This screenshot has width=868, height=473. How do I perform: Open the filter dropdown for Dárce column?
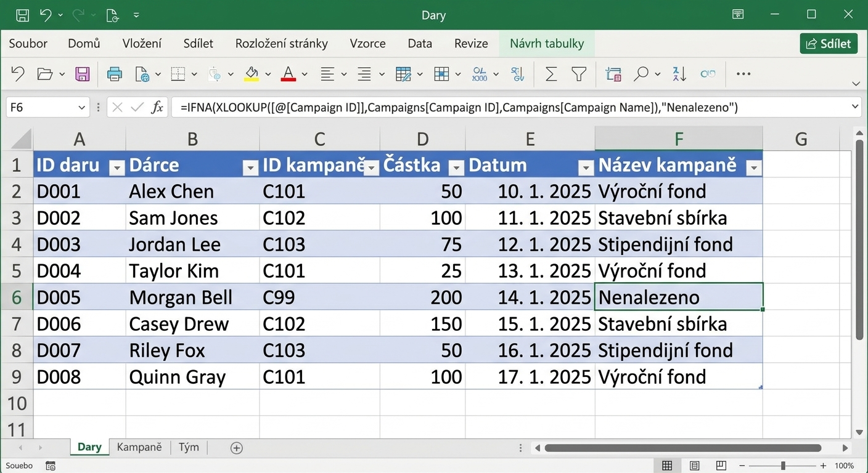point(250,168)
